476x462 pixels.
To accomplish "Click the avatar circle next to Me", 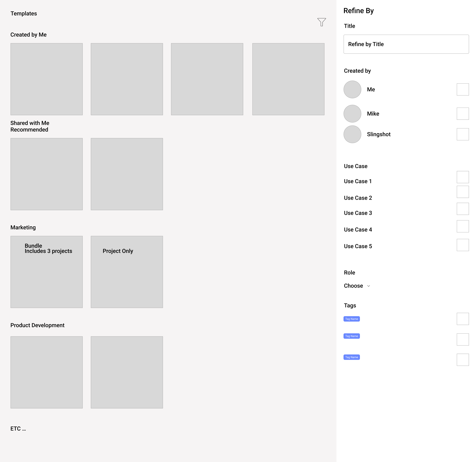I will tap(352, 89).
